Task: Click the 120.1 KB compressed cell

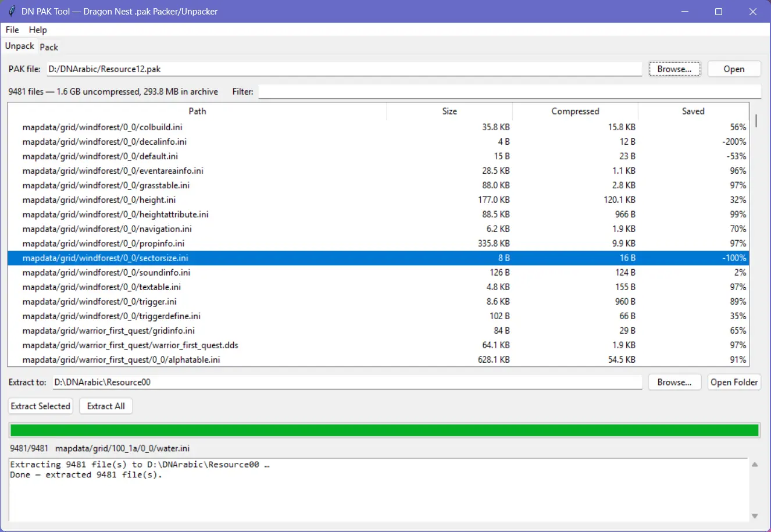Action: pos(619,199)
